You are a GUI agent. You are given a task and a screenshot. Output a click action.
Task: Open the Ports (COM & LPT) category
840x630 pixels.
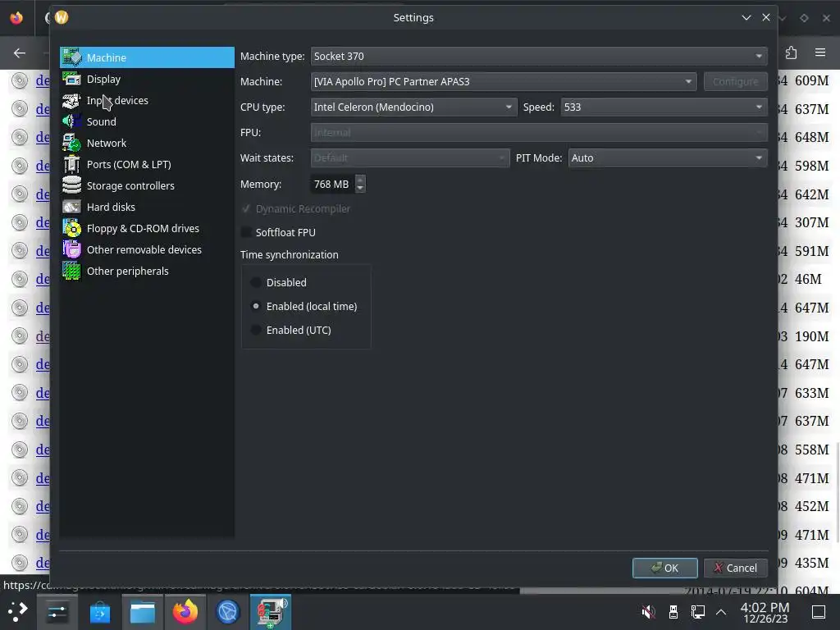click(x=147, y=164)
